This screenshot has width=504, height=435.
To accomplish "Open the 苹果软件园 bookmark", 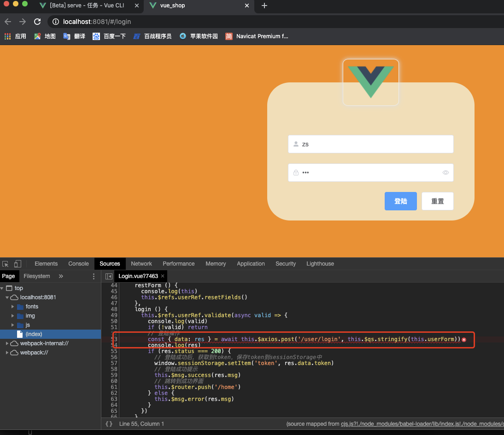I will click(199, 36).
